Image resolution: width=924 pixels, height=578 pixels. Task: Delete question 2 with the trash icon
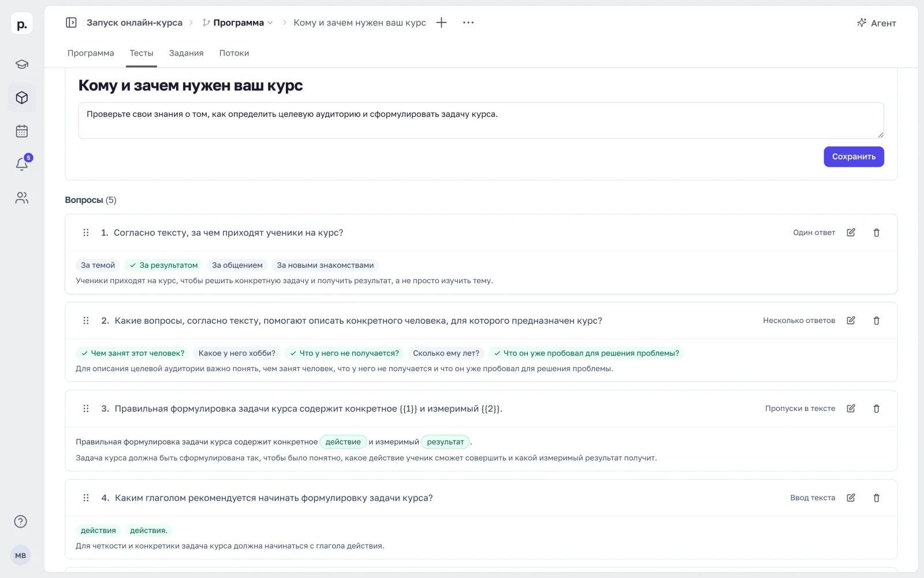point(876,320)
